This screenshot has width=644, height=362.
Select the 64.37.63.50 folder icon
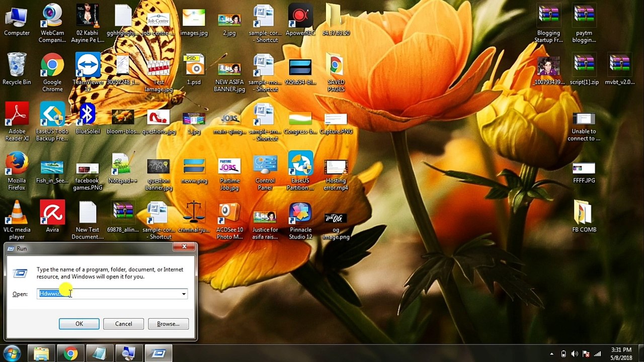click(336, 20)
